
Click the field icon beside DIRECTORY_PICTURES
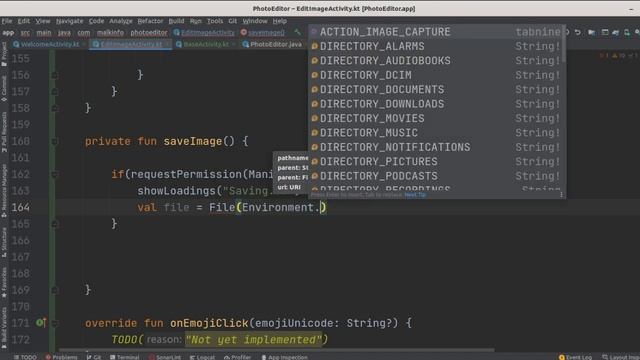pos(315,162)
